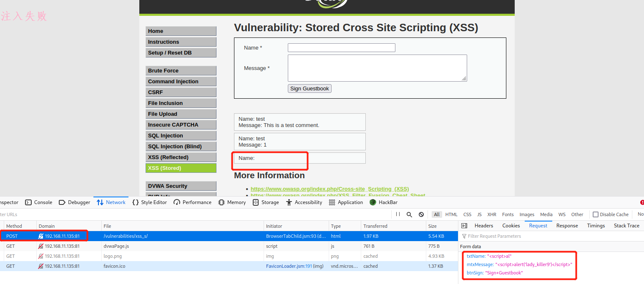Select the Network devtools tab

(x=111, y=202)
